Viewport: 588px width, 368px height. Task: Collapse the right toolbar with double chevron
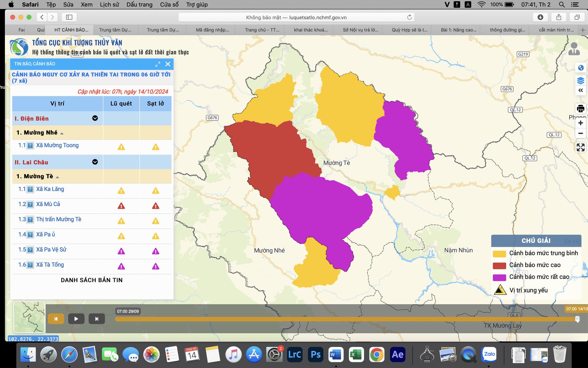(580, 90)
